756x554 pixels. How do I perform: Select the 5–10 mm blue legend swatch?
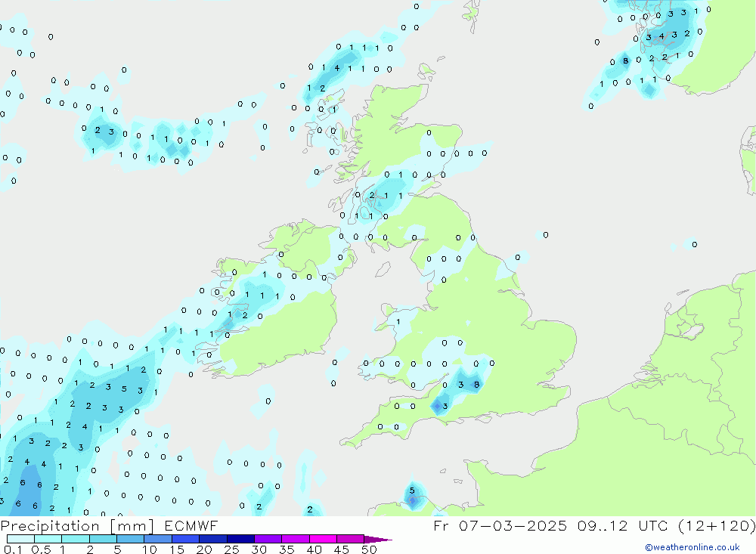click(130, 539)
